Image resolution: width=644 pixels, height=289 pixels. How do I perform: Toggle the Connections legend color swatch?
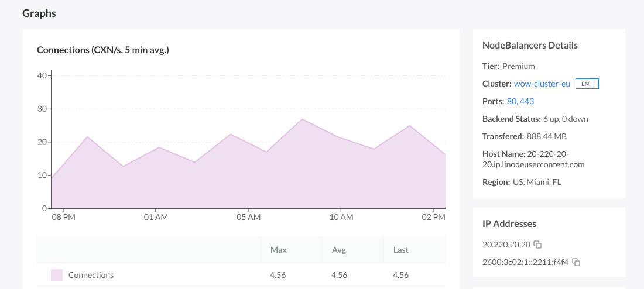(57, 275)
